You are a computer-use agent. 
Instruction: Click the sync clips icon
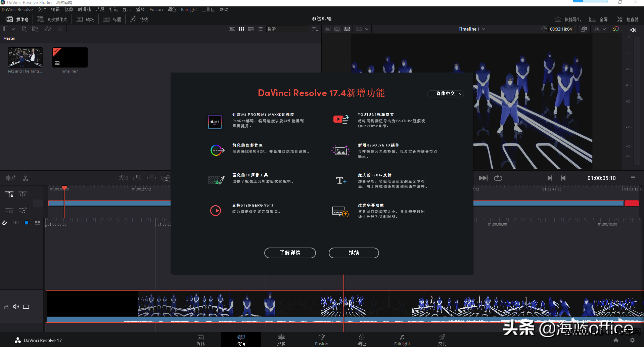[48, 29]
